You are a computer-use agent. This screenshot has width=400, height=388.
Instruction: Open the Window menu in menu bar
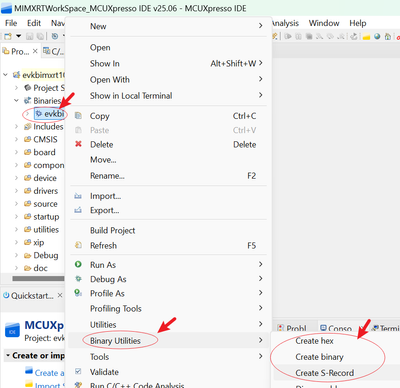coord(324,23)
